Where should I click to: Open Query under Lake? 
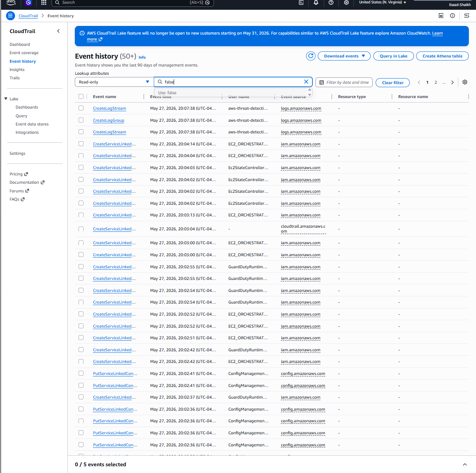pos(21,116)
